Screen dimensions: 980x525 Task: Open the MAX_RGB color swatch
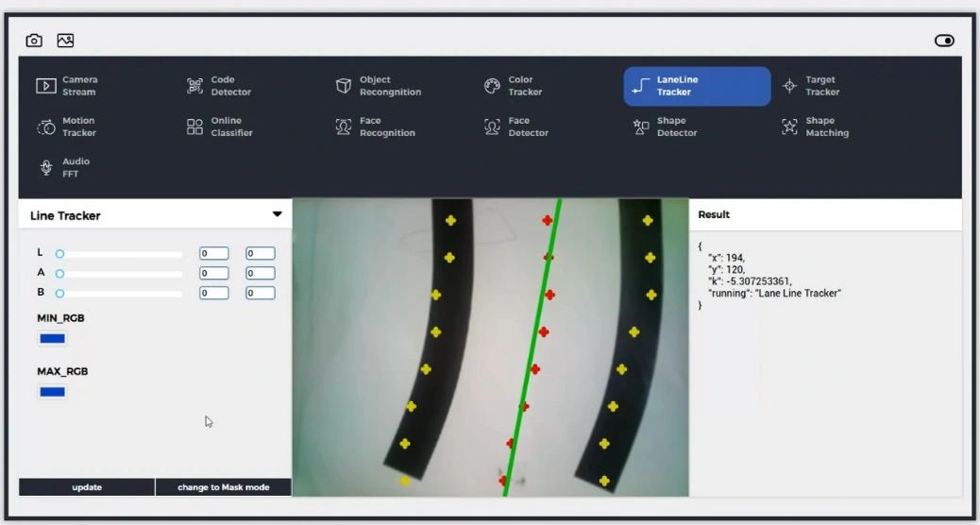[53, 392]
